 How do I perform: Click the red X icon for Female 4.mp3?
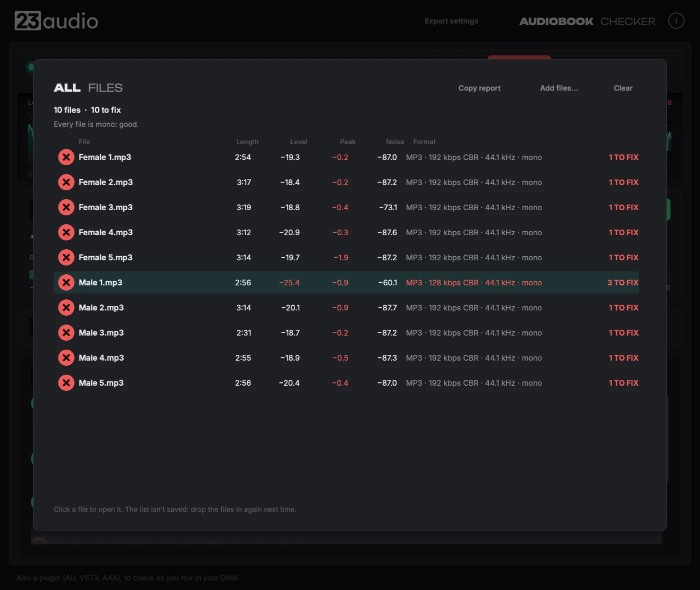point(66,232)
